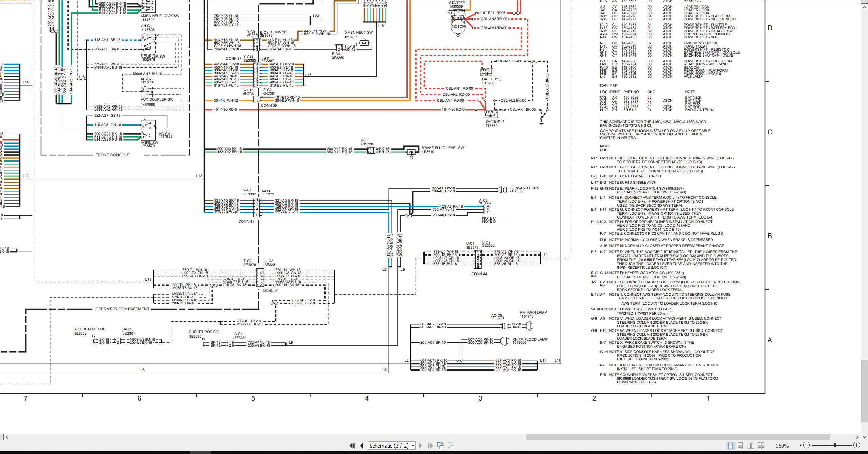Click the XMSN NEUT SW label

(x=359, y=32)
